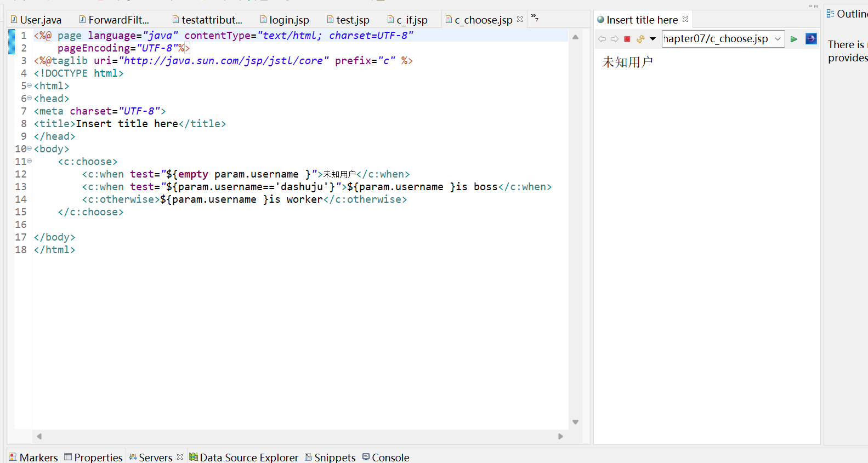This screenshot has height=463, width=868.
Task: Click the Eclipse browser logo icon
Action: click(811, 39)
